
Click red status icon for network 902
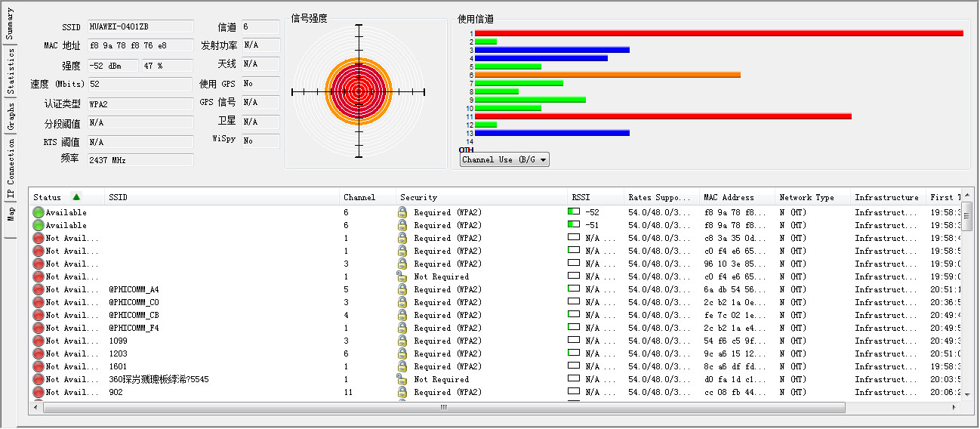point(39,392)
